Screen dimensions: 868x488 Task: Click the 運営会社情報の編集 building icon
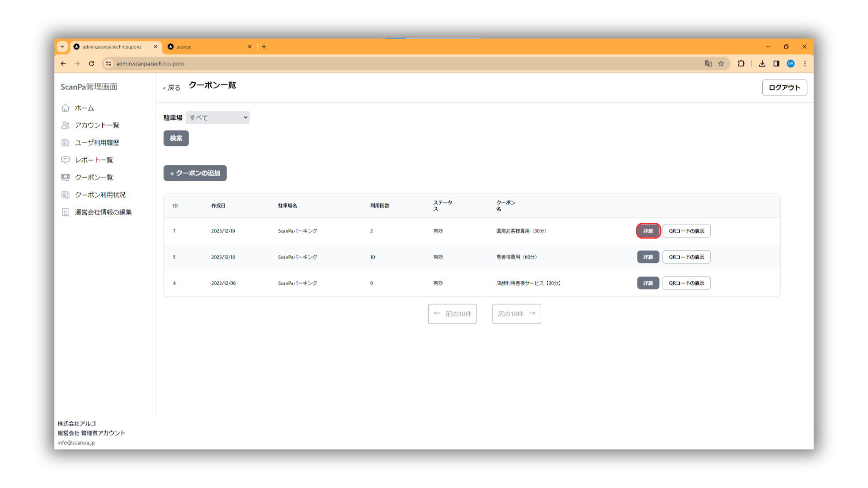[x=66, y=212]
